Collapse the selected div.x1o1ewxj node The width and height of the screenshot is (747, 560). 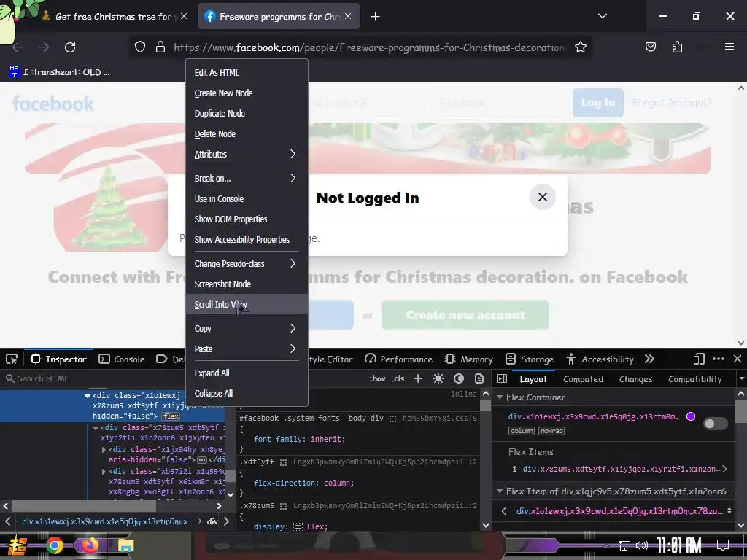click(88, 396)
